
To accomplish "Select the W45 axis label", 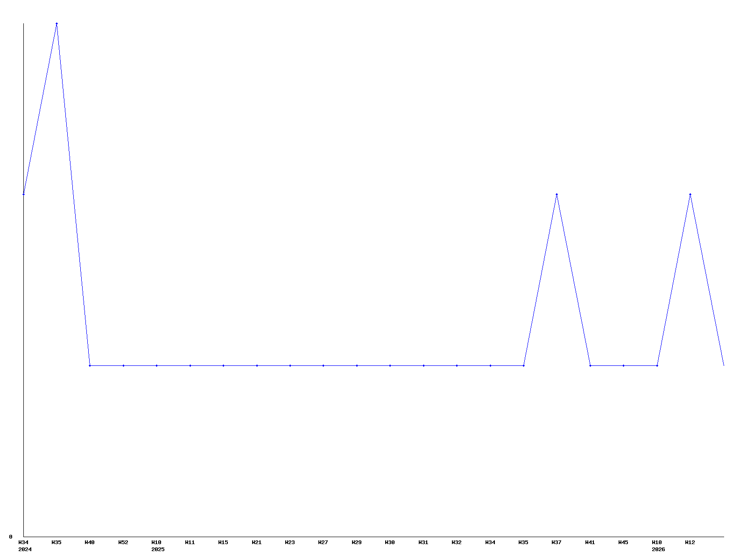I will [623, 542].
